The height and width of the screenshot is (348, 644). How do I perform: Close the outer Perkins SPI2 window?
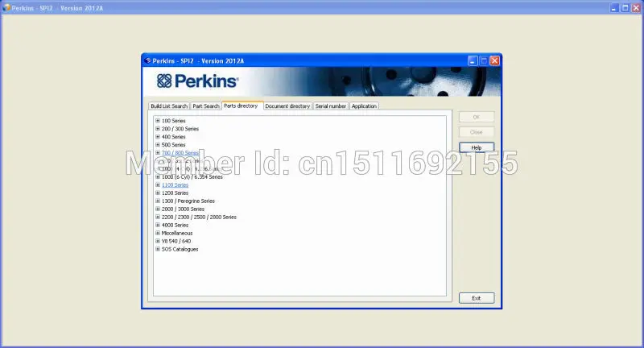click(636, 8)
